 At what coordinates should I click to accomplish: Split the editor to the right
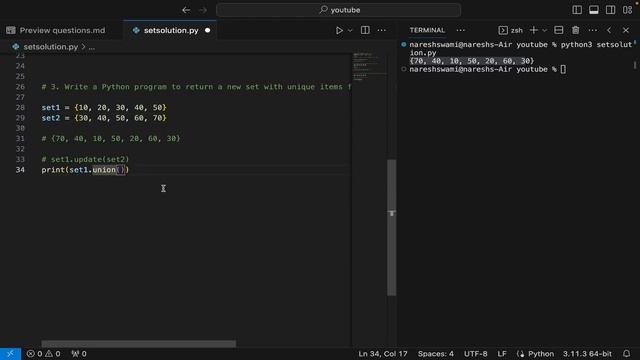tap(365, 30)
